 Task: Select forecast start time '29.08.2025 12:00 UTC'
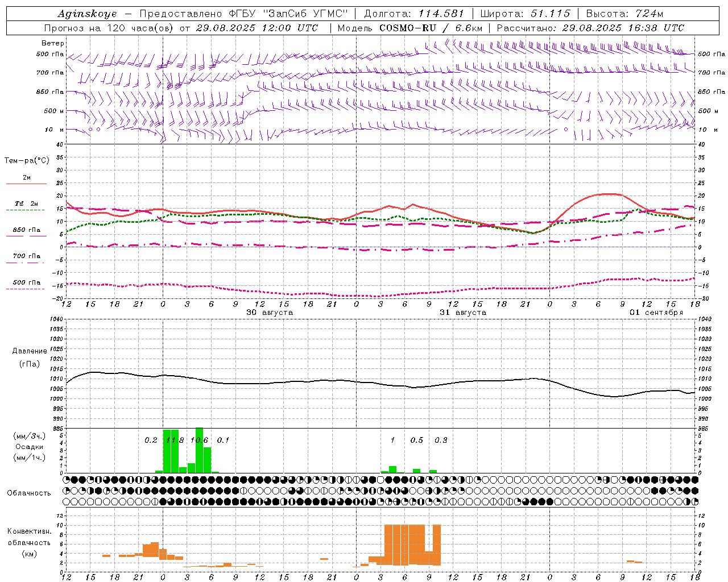click(x=257, y=28)
